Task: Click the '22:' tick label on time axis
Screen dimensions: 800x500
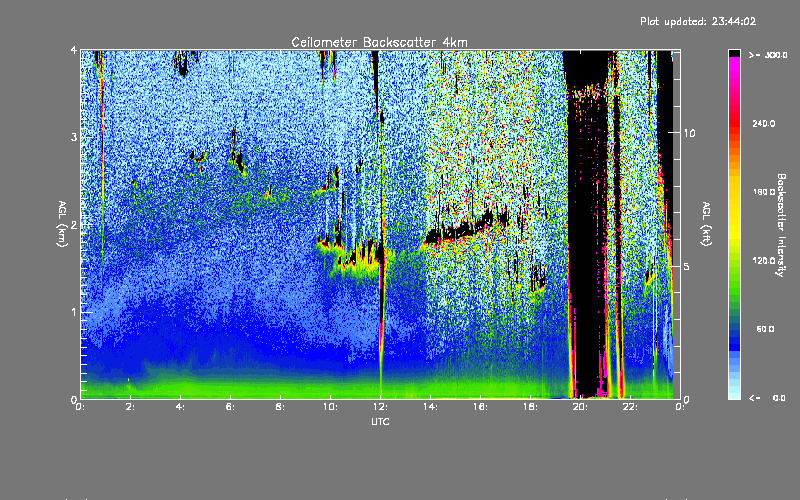Action: pyautogui.click(x=630, y=407)
